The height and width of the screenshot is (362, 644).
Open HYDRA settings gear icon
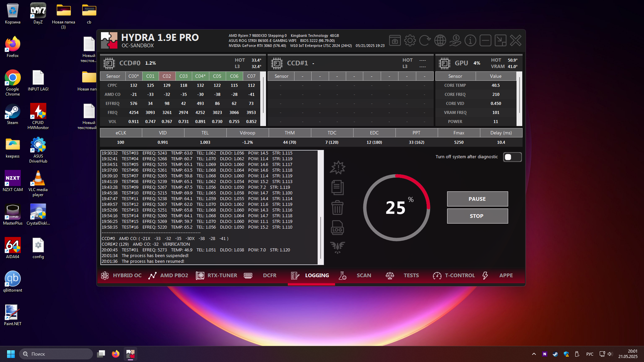pos(410,41)
